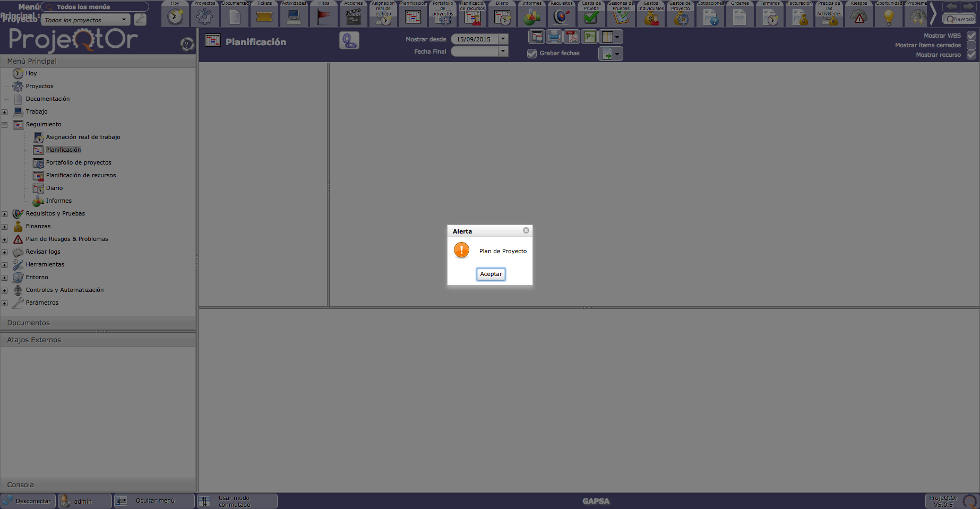This screenshot has width=980, height=509.
Task: Click the New tab button
Action: click(959, 19)
